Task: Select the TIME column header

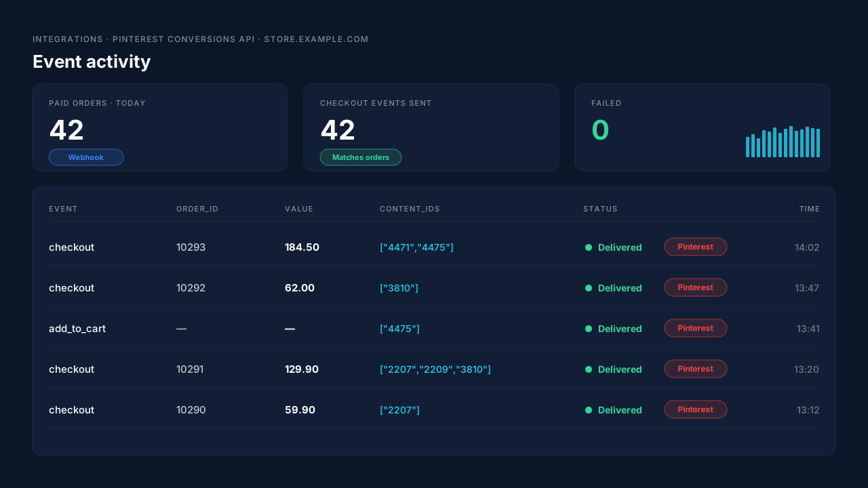Action: point(809,209)
